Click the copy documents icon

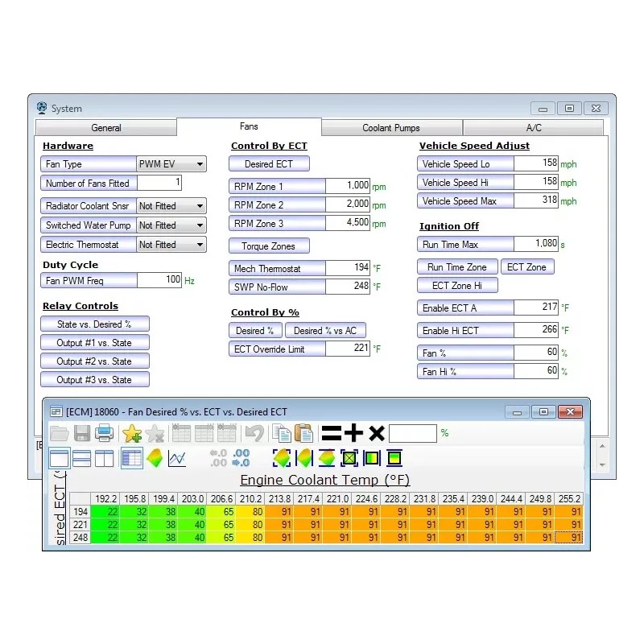point(281,433)
